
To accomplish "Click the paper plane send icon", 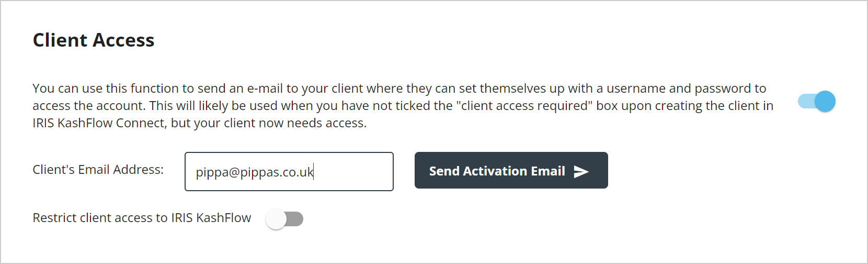I will tap(581, 171).
